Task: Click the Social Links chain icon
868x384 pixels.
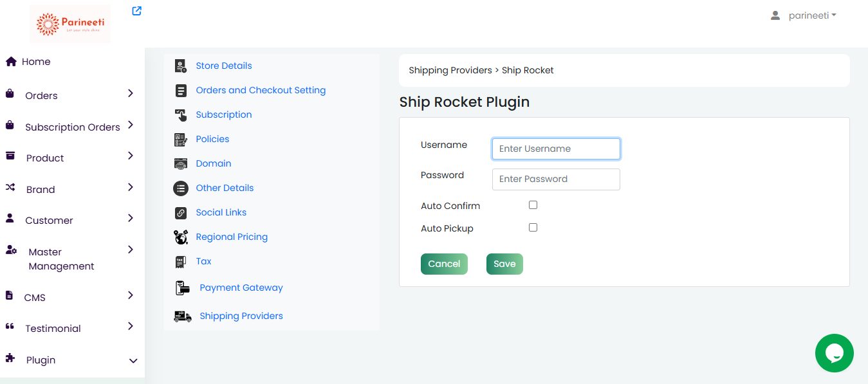Action: coord(181,212)
